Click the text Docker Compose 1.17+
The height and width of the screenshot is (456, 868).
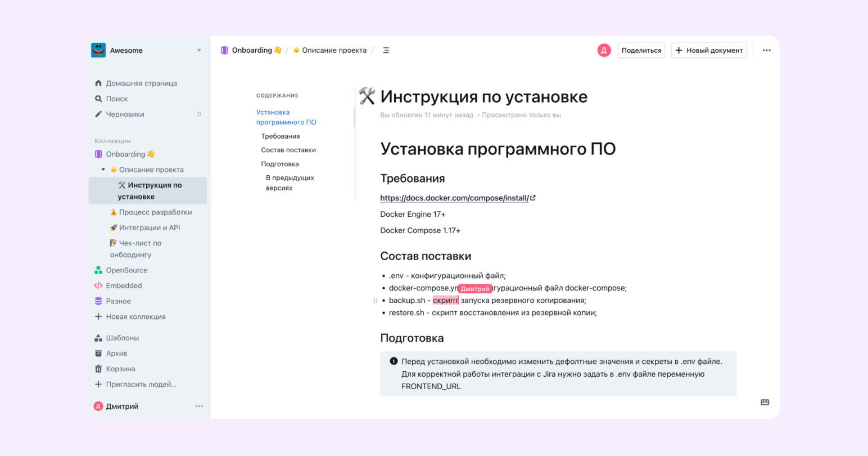click(421, 230)
